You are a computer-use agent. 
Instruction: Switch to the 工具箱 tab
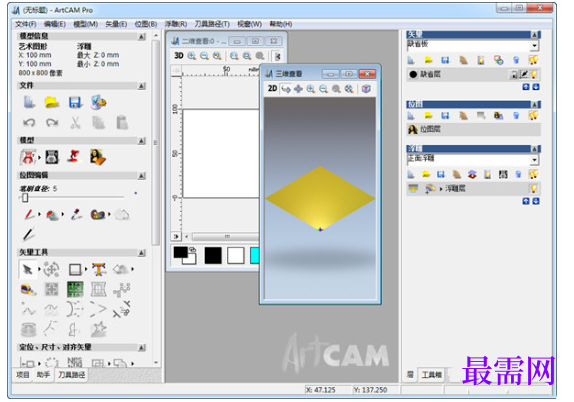tap(432, 375)
